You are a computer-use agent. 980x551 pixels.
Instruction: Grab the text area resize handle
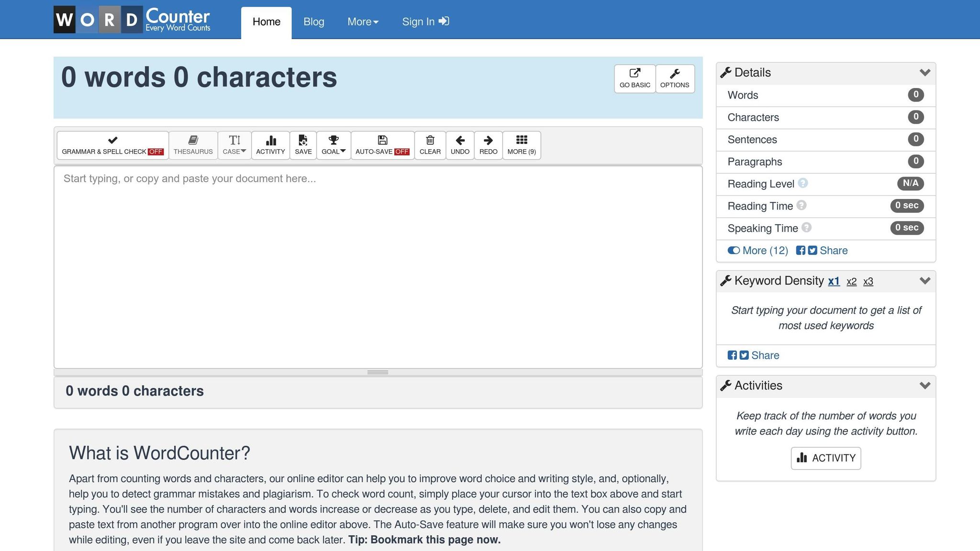coord(378,372)
